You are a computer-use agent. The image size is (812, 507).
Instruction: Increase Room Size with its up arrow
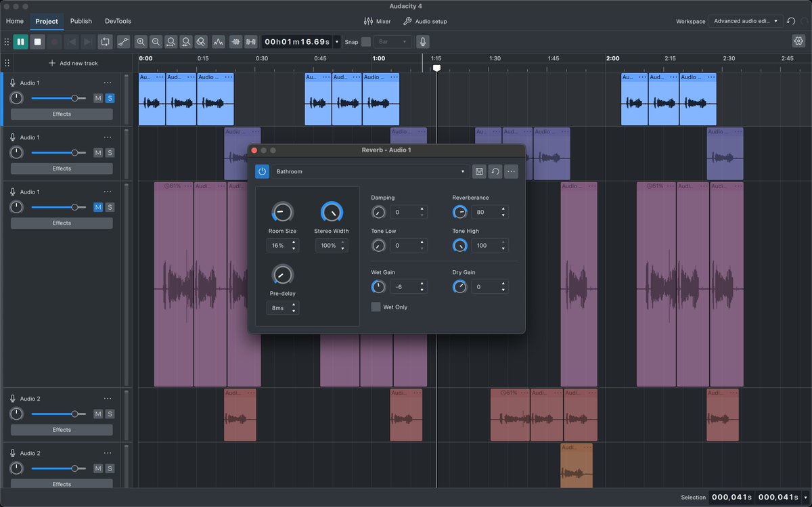[294, 242]
